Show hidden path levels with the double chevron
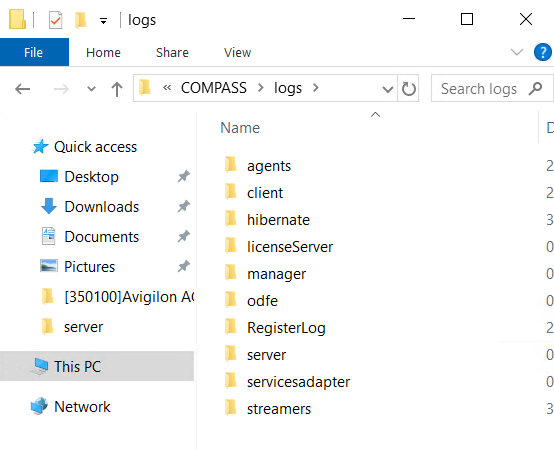Screen dimensions: 554x450 click(x=167, y=88)
